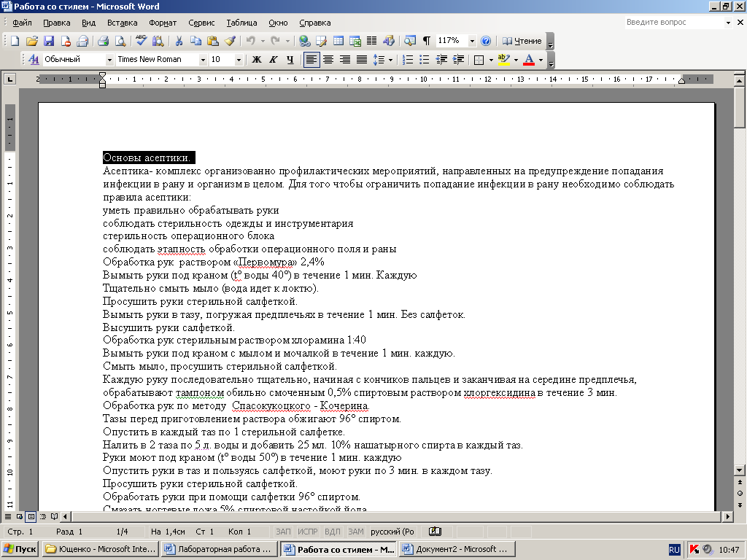This screenshot has width=747, height=560.
Task: Insert a table using the grid icon
Action: point(338,41)
